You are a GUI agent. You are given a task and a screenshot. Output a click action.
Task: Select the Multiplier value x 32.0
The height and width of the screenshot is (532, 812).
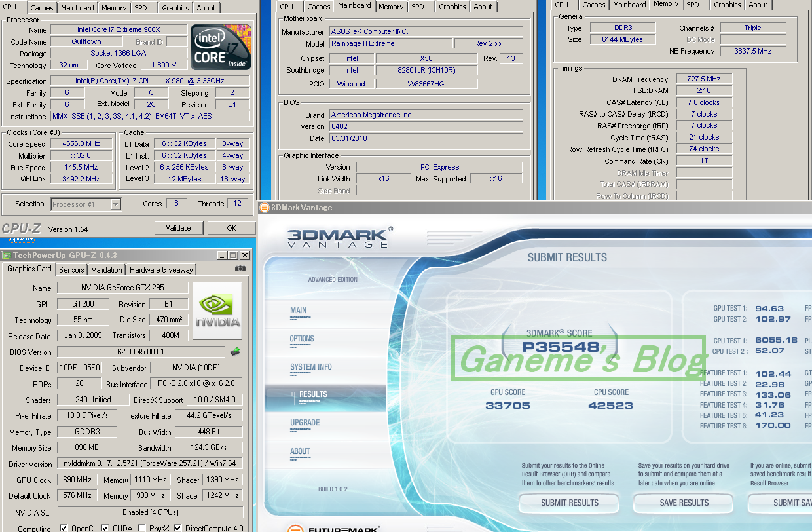point(81,156)
